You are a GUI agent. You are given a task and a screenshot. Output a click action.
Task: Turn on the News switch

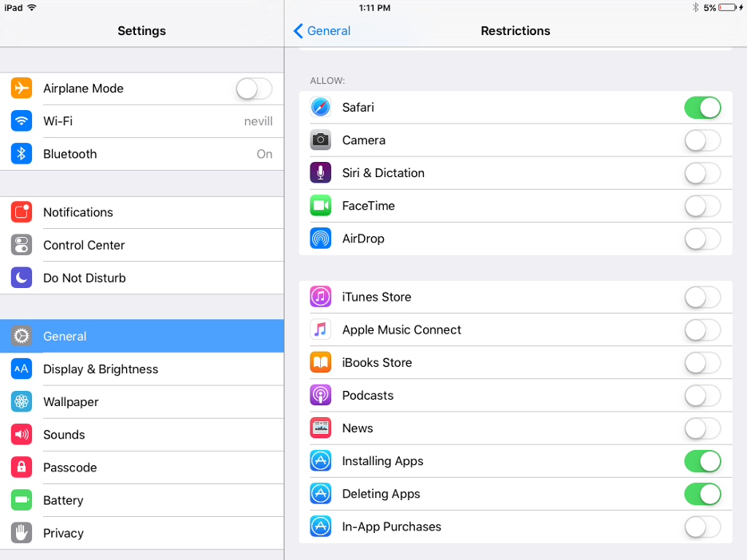pyautogui.click(x=702, y=428)
